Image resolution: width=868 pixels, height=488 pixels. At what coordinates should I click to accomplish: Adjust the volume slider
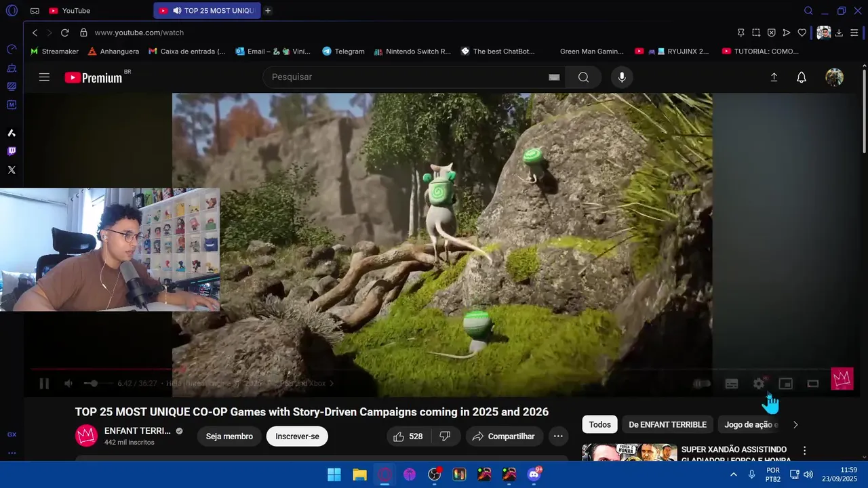[x=98, y=384]
